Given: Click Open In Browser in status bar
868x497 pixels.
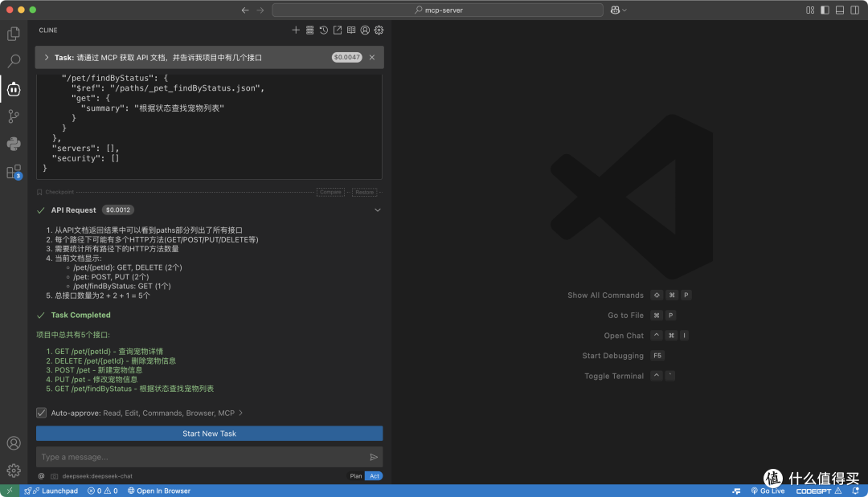Looking at the screenshot, I should [x=159, y=491].
